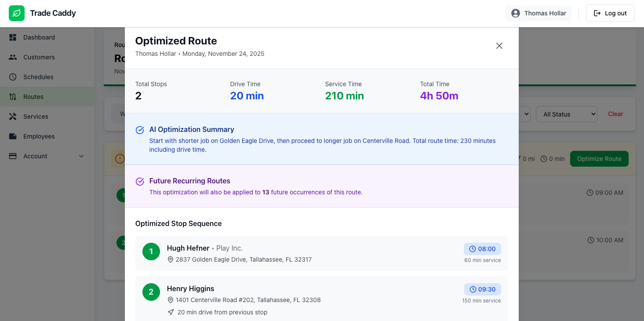644x321 pixels.
Task: Click the 09:30 time badge for Henry Higgins
Action: [x=482, y=289]
